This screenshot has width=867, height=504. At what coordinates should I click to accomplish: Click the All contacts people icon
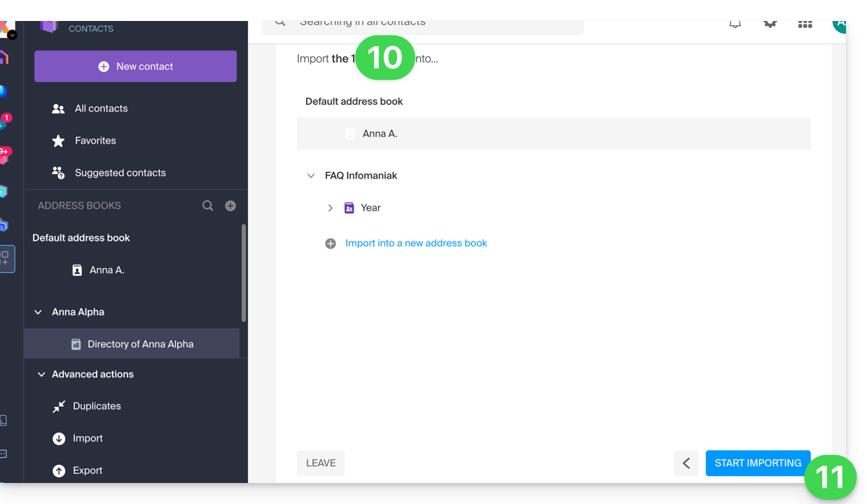pos(59,108)
